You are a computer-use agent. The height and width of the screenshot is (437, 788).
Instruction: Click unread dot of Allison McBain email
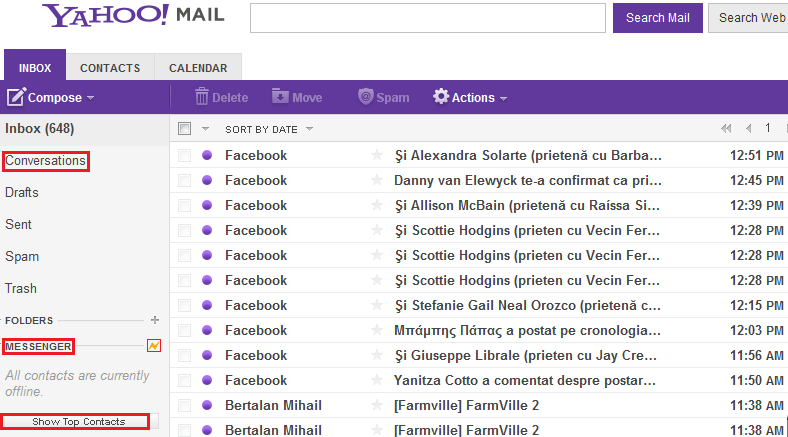click(x=207, y=205)
